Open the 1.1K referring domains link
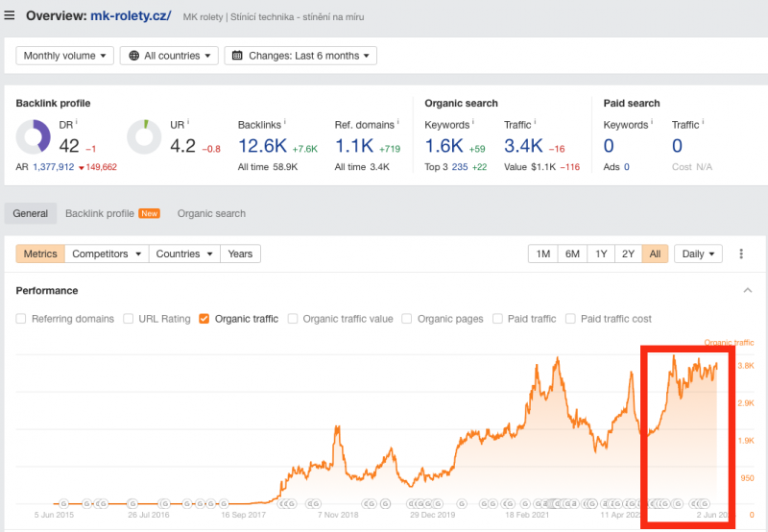This screenshot has height=532, width=768. click(354, 146)
